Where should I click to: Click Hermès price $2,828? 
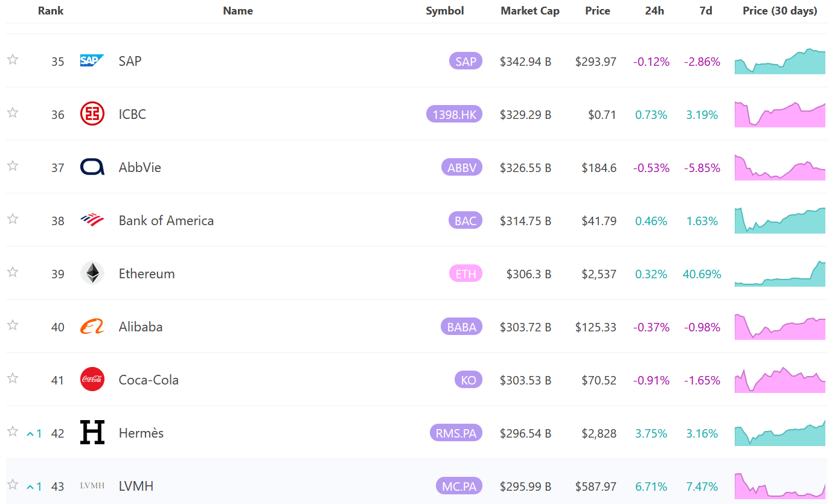click(x=598, y=433)
